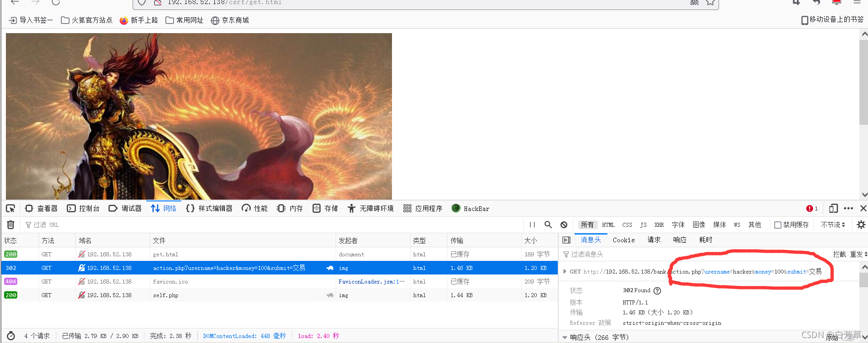Focus the 过滤 URL filter field
Image resolution: width=868 pixels, height=343 pixels.
[273, 225]
